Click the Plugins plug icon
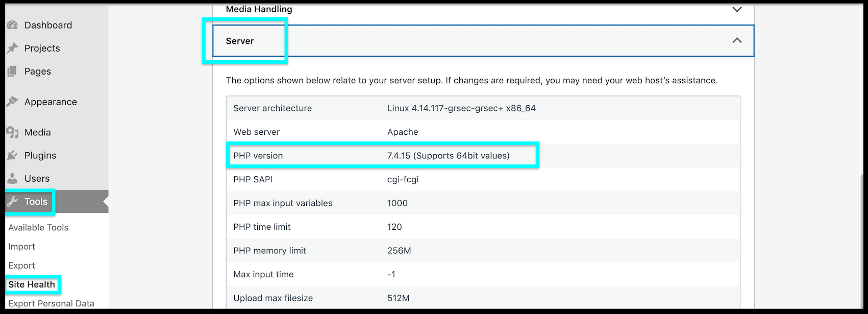 click(12, 155)
